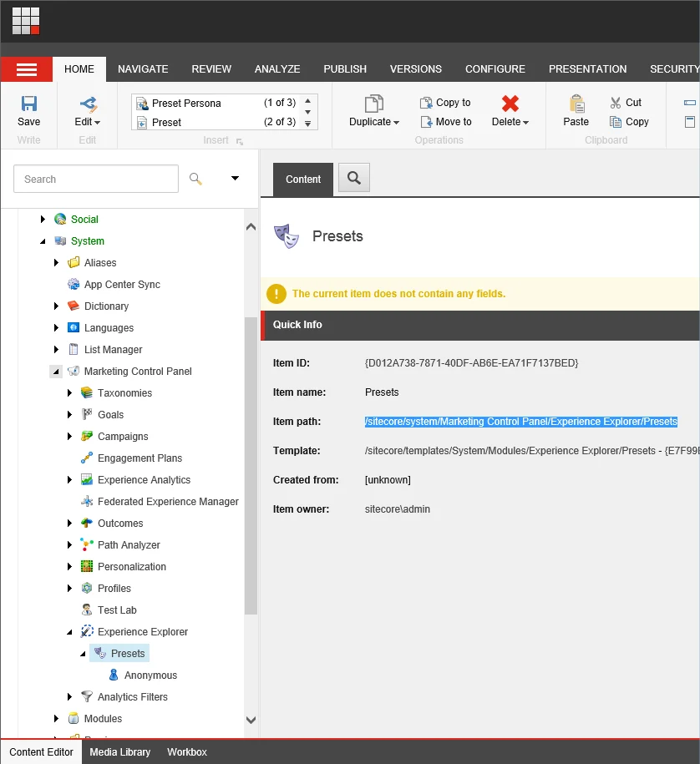Screen dimensions: 700x764
Task: Switch to the CONFIGURE ribbon tab
Action: [x=495, y=69]
